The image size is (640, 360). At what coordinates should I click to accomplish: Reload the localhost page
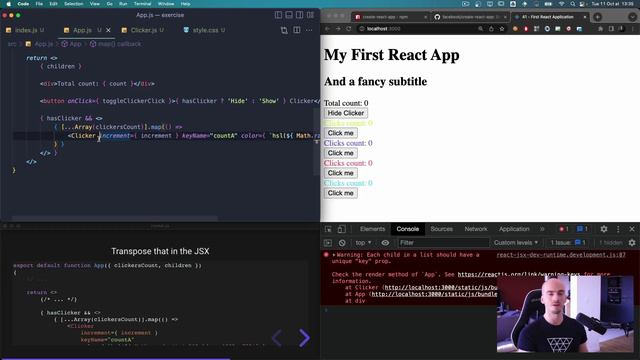pos(349,29)
